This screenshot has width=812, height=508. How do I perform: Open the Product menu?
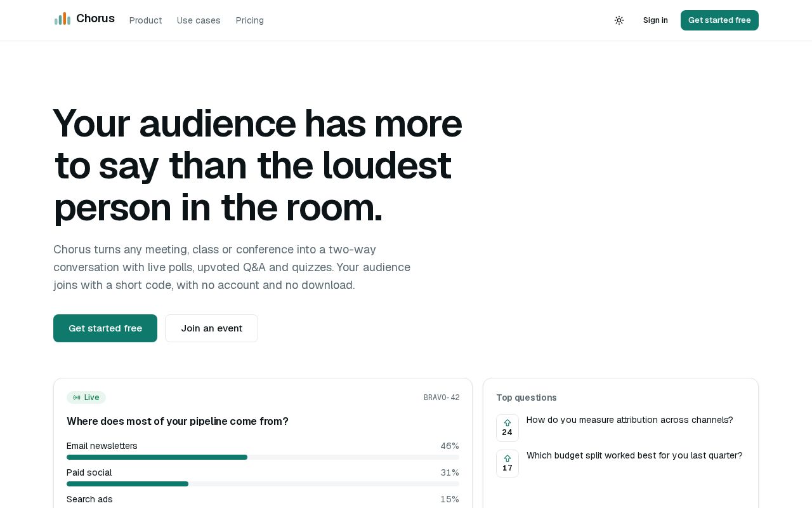tap(145, 20)
